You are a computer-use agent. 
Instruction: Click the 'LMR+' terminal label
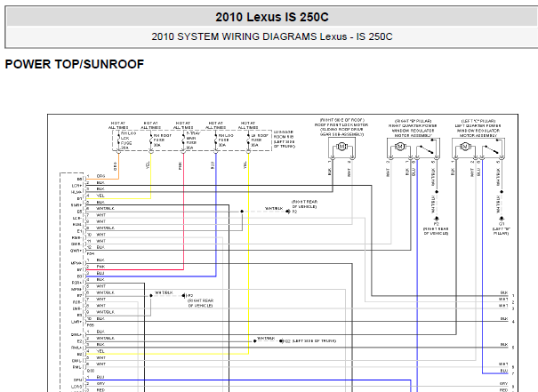76,322
